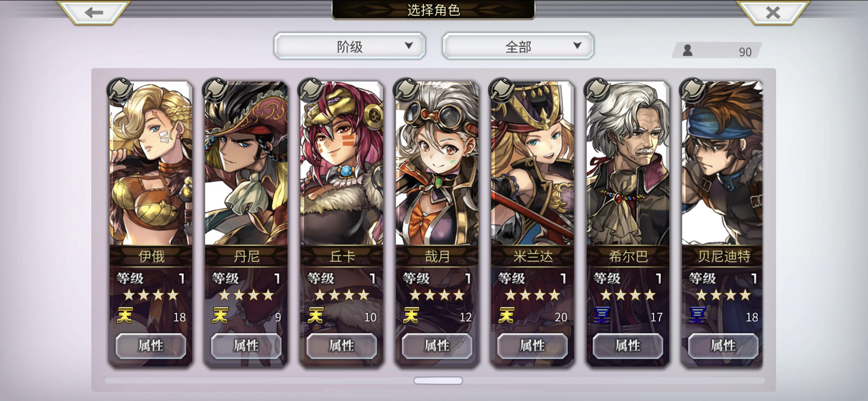Click the 冥 element icon on 贝尼迪特's card
868x401 pixels.
697,316
